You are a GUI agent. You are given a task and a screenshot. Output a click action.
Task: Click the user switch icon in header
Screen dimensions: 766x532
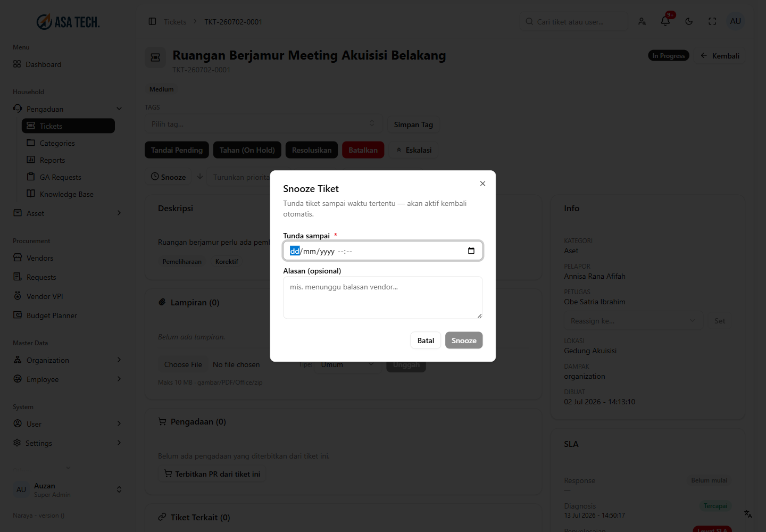pos(642,21)
